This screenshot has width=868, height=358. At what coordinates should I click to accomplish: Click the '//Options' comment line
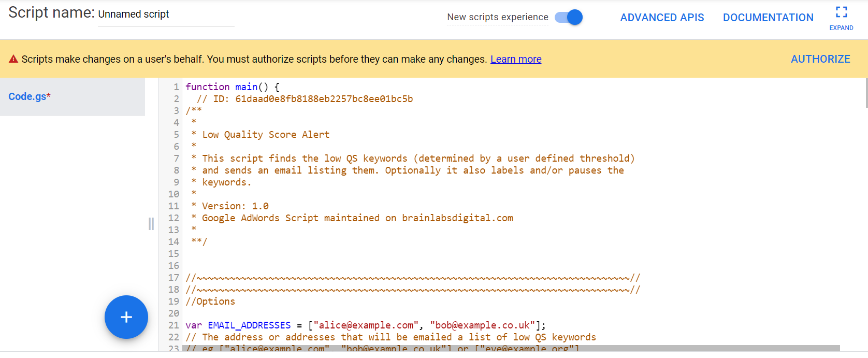[x=210, y=301]
